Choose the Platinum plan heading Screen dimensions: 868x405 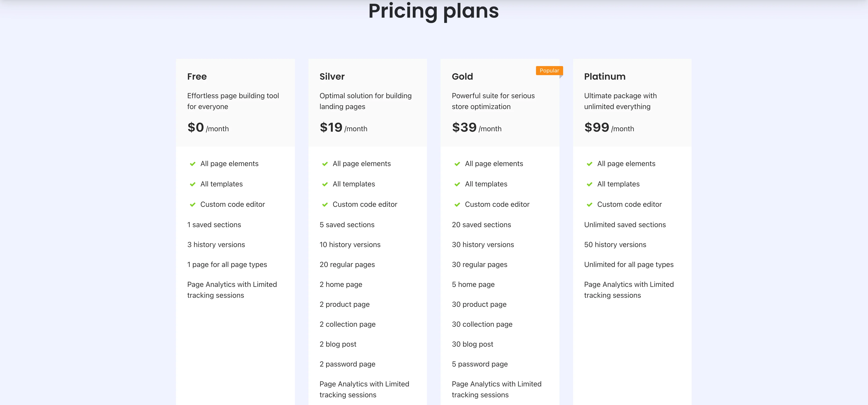[x=605, y=76]
